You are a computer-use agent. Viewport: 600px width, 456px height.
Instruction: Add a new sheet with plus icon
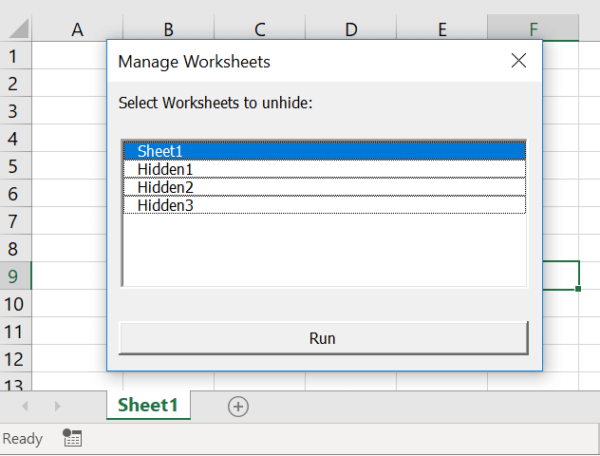pyautogui.click(x=238, y=406)
